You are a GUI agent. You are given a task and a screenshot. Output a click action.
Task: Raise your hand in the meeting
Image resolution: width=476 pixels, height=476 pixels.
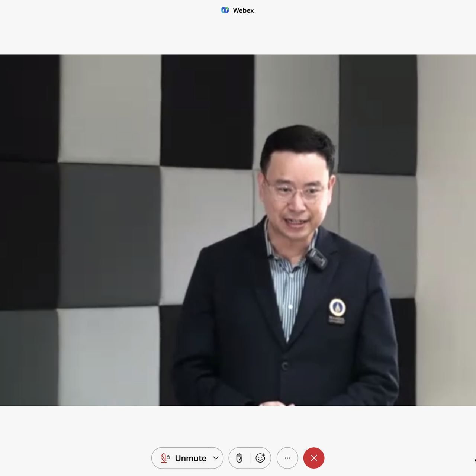pos(239,458)
